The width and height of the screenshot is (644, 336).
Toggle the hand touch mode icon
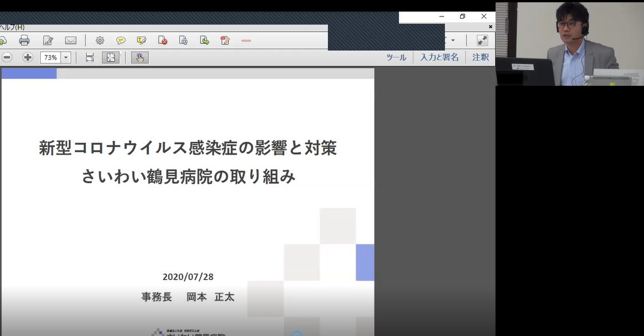[140, 57]
